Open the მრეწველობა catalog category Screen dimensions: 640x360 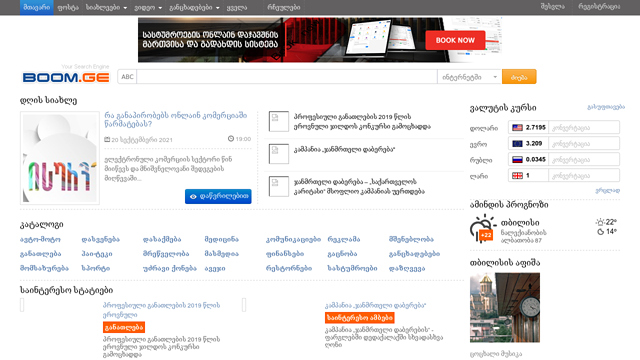pos(166,254)
